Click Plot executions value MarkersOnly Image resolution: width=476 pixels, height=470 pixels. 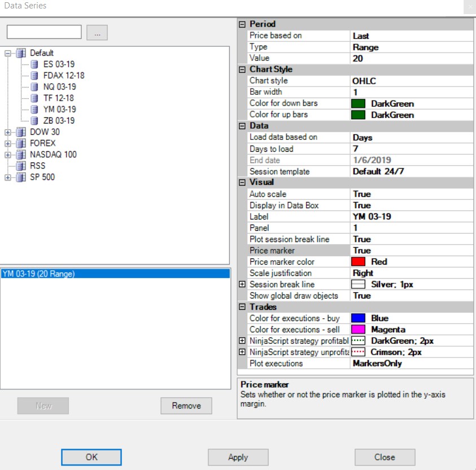tap(411, 363)
